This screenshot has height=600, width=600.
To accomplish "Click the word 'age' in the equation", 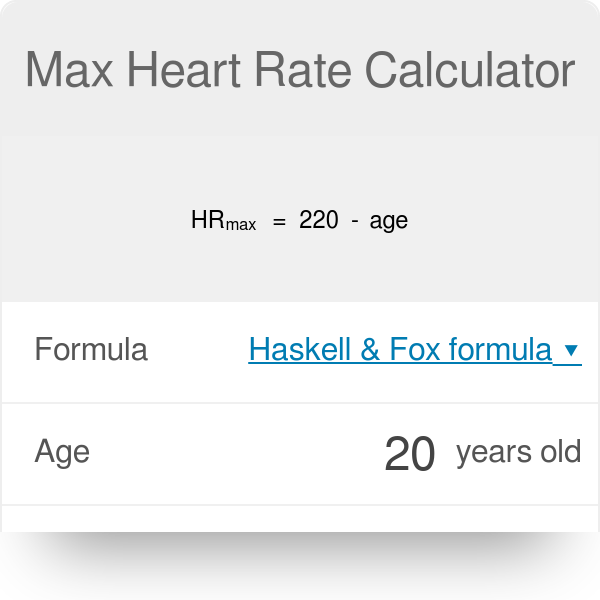I will pyautogui.click(x=388, y=221).
